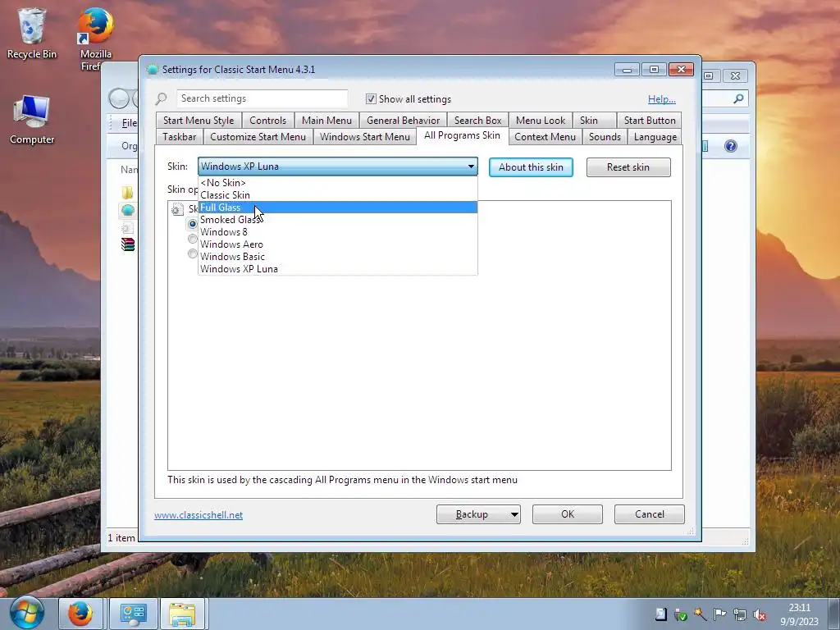Click the Explorer window search magnifier

738,98
